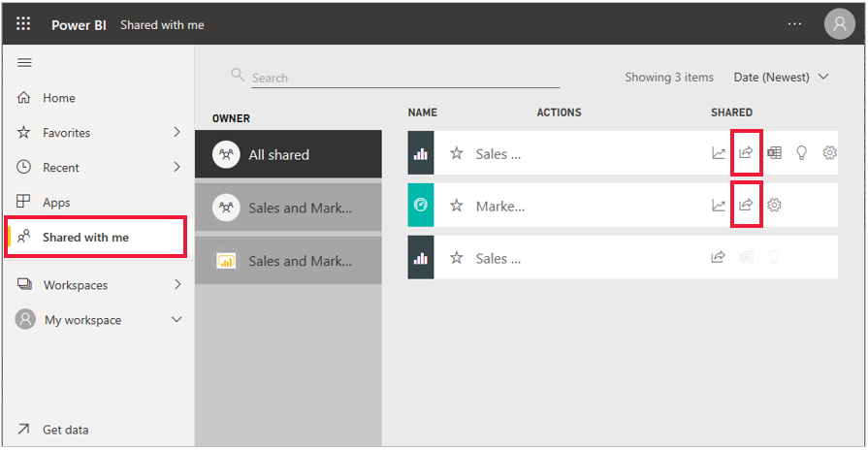Click the Shared with me header title

[x=162, y=25]
